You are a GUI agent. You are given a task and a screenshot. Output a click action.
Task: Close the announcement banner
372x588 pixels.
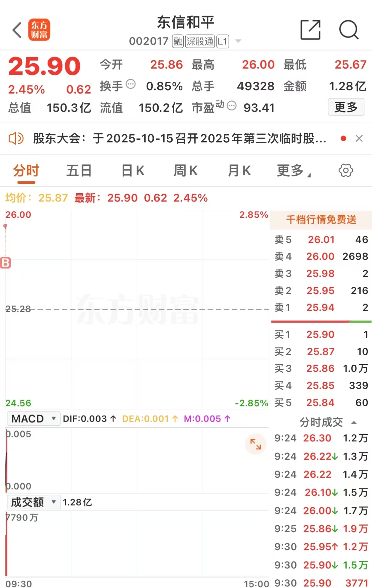(x=359, y=139)
